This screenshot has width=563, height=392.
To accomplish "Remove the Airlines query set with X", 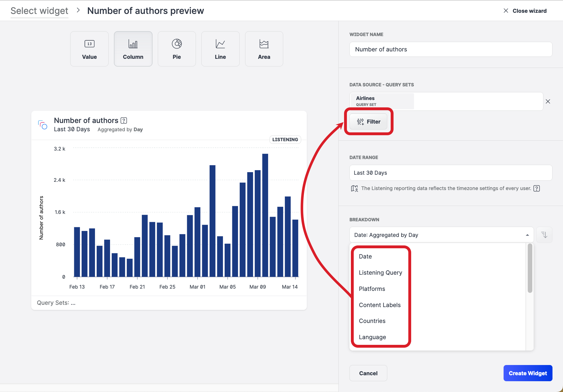I will pos(548,101).
